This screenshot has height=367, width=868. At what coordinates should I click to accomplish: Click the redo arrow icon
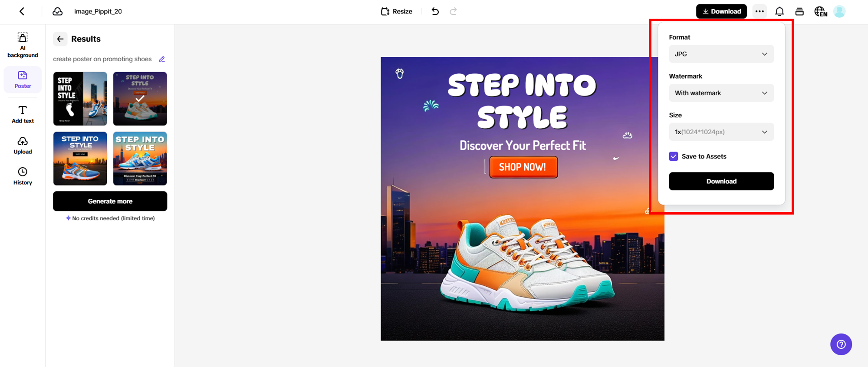453,11
